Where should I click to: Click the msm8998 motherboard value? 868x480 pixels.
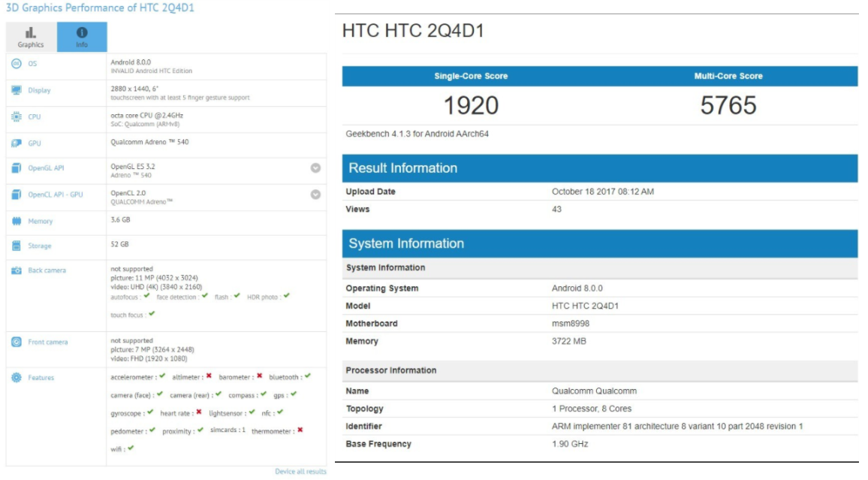tap(570, 323)
